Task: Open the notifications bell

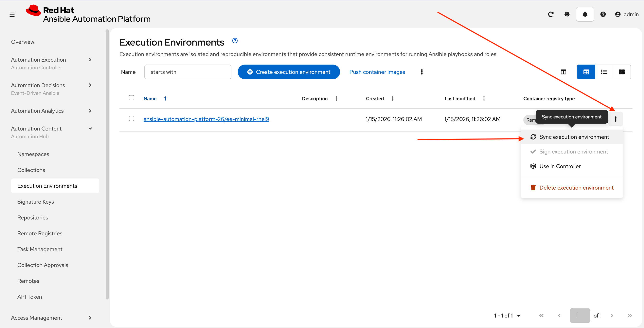Action: (585, 14)
